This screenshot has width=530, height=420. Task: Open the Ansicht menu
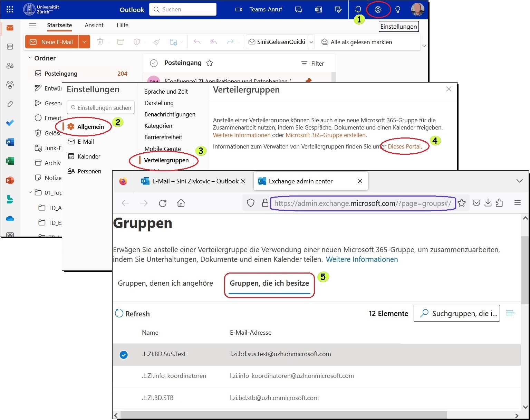(x=94, y=25)
